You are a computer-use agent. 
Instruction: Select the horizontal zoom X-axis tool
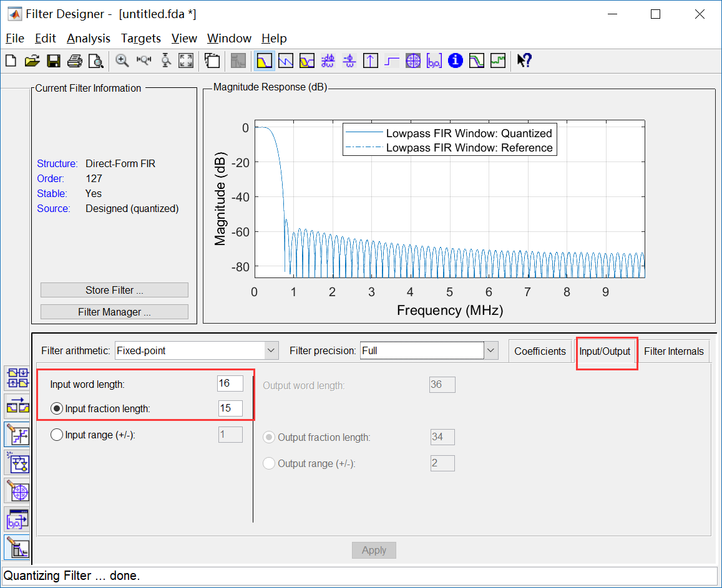pos(144,60)
